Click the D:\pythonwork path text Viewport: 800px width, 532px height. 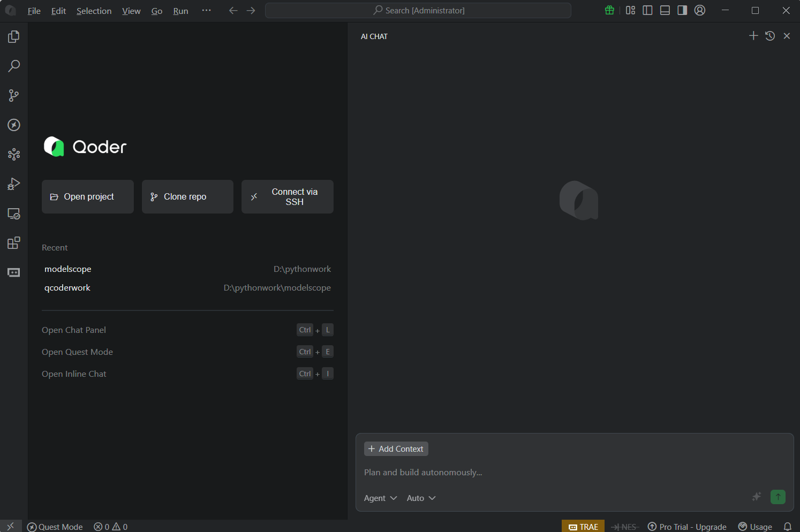coord(302,269)
